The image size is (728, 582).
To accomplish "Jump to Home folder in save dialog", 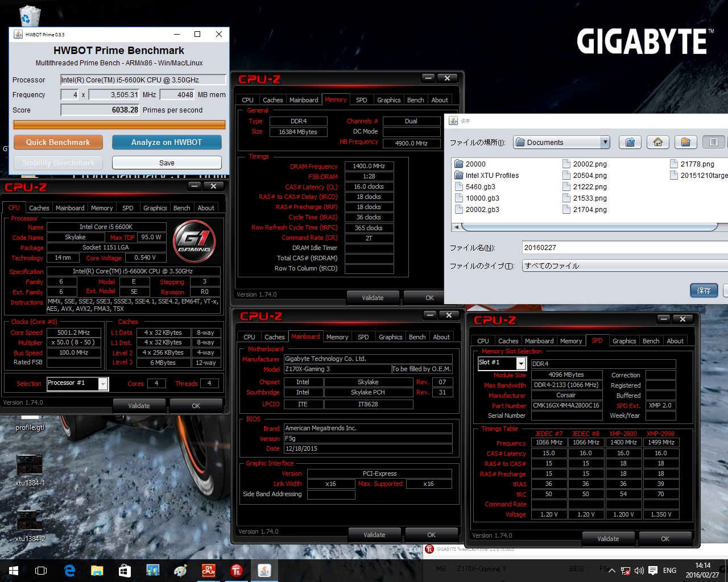I will coord(658,142).
